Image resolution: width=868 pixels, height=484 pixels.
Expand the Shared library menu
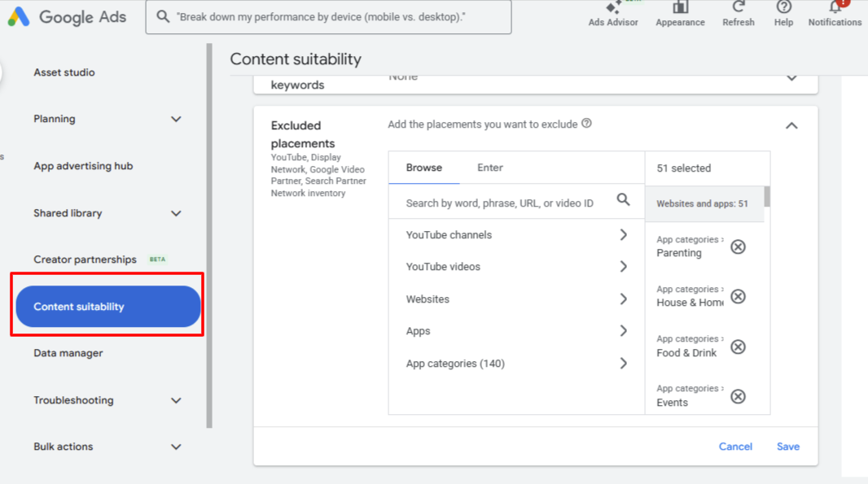[x=176, y=213]
